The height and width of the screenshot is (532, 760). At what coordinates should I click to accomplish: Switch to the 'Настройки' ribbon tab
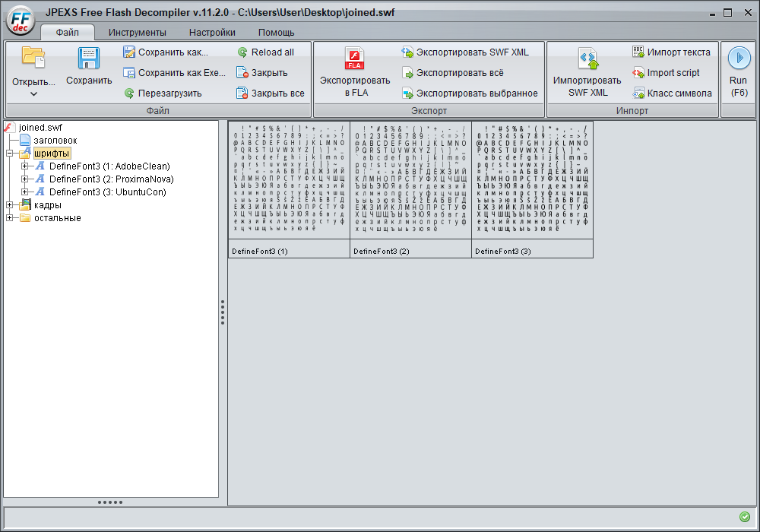212,33
